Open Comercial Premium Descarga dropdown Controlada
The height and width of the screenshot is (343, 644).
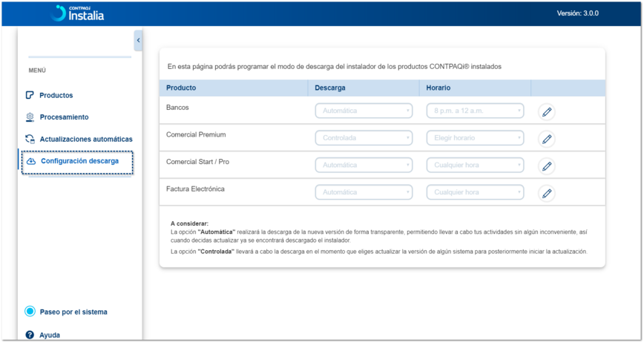point(364,137)
